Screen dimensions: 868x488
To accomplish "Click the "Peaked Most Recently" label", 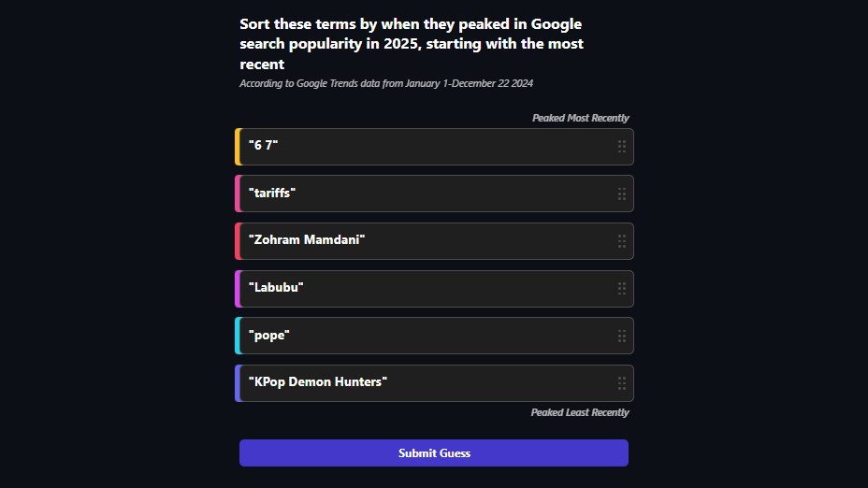I will (x=580, y=118).
